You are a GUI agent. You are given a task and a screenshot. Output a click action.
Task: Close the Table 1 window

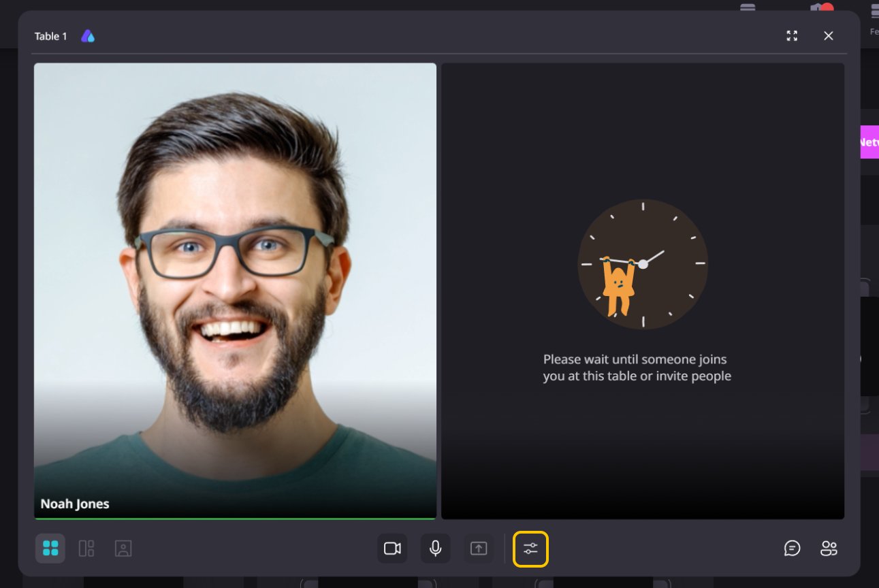pos(829,36)
